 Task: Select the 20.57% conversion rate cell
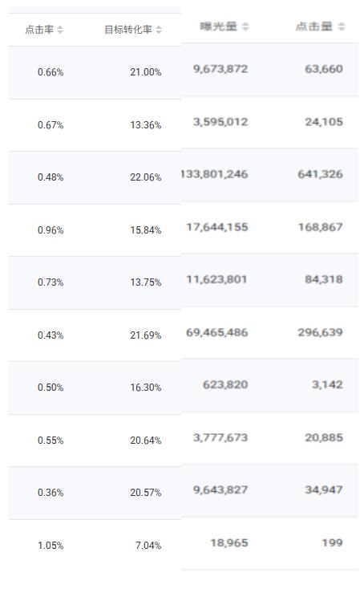[x=146, y=493]
